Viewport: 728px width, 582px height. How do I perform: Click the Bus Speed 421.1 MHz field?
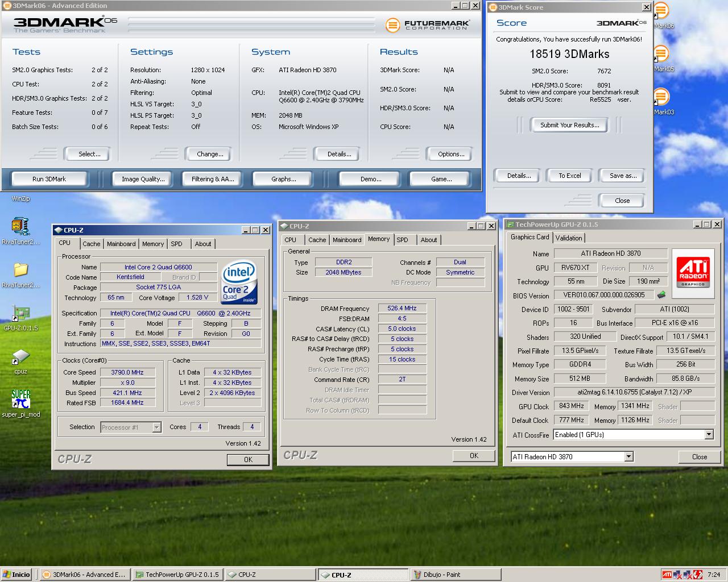(127, 393)
